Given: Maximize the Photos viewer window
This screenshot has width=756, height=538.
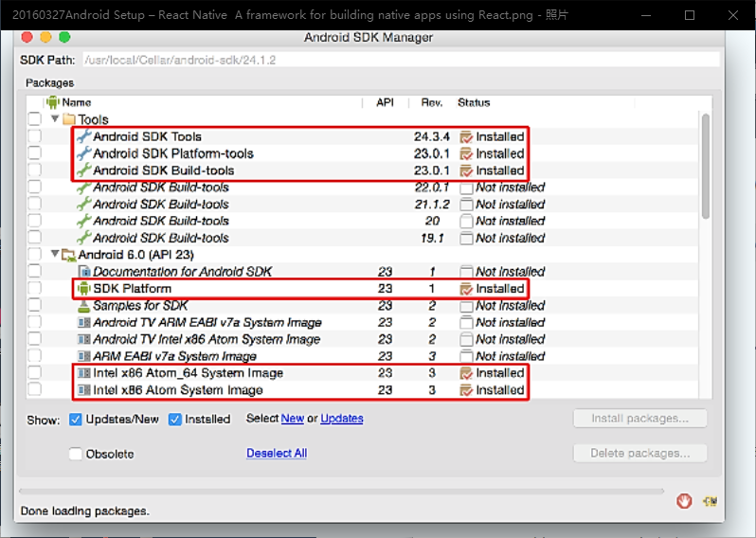Looking at the screenshot, I should [x=690, y=15].
